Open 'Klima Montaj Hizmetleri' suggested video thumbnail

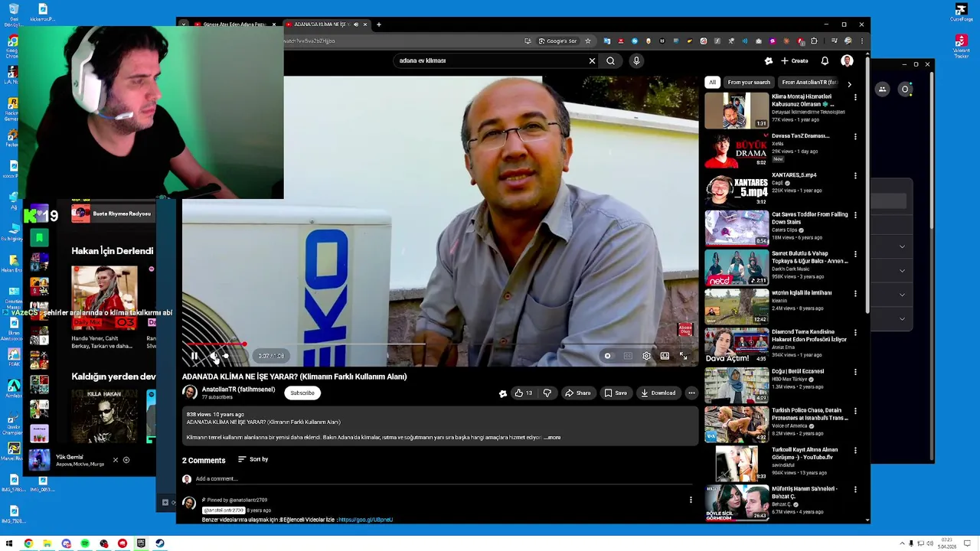(x=737, y=111)
